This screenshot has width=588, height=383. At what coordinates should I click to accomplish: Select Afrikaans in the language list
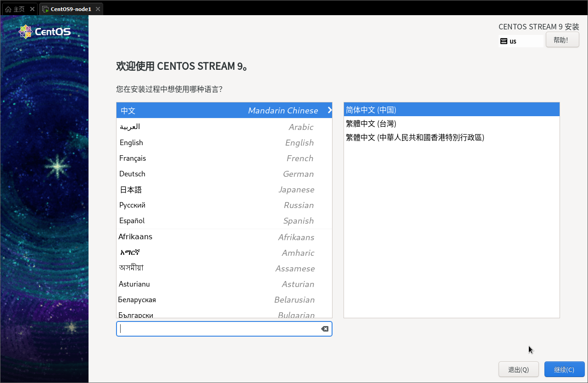click(224, 237)
